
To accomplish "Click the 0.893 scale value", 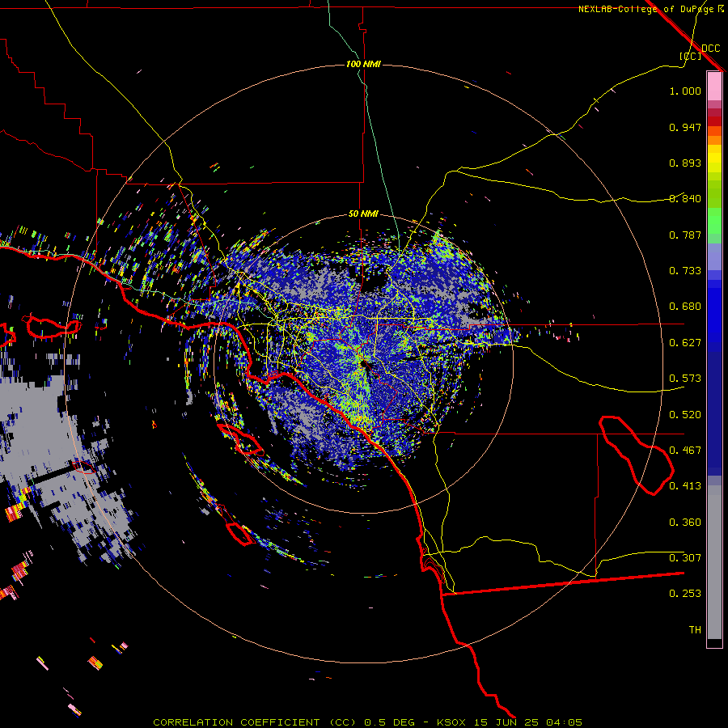I will tap(685, 163).
